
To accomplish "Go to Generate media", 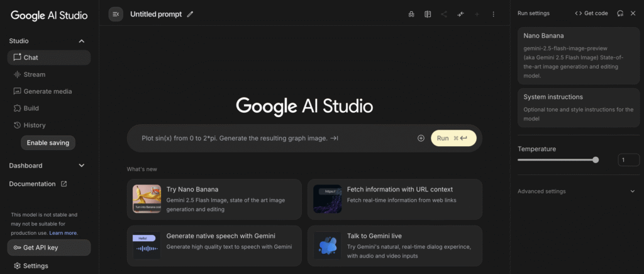I will [x=49, y=91].
